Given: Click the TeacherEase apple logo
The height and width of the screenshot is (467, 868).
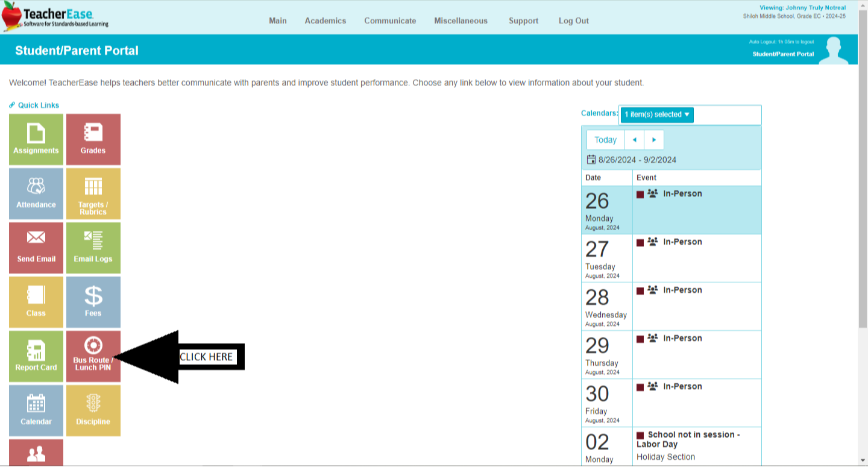Looking at the screenshot, I should click(11, 16).
